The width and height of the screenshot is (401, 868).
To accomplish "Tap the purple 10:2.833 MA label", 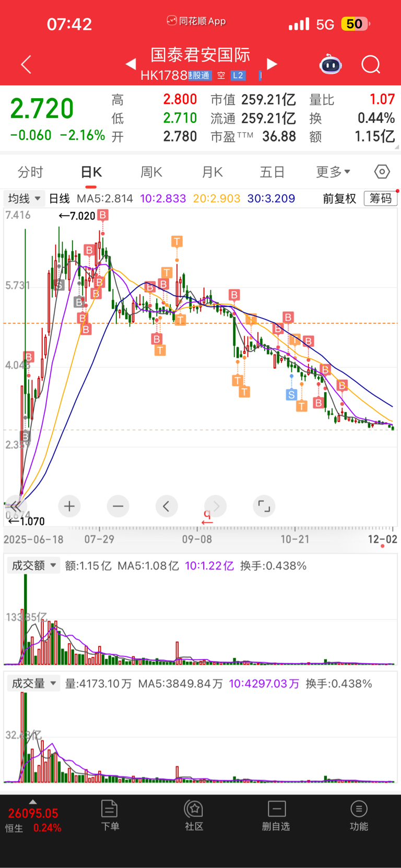I will coord(163,198).
